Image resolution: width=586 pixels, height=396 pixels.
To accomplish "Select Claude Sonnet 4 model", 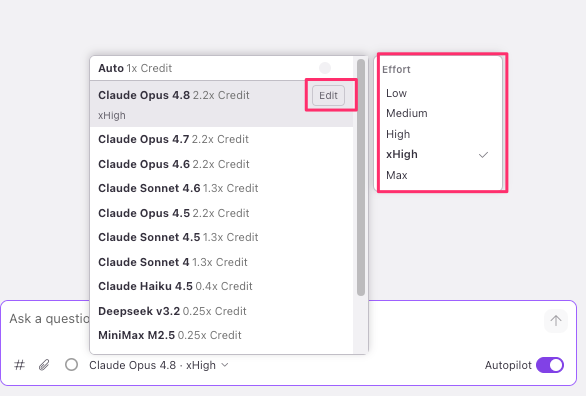I will (x=221, y=262).
